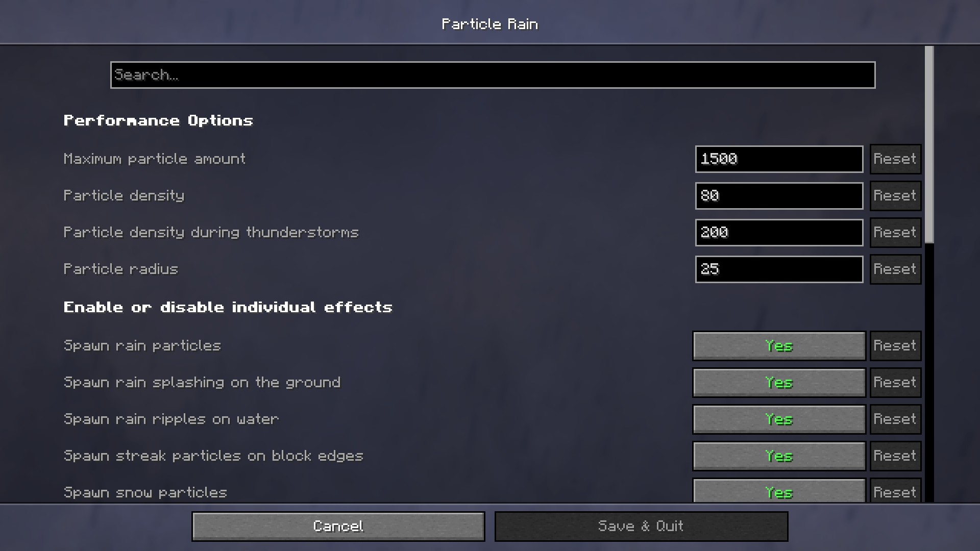Viewport: 980px width, 551px height.
Task: Toggle Spawn rain ripples on water
Action: click(x=779, y=419)
